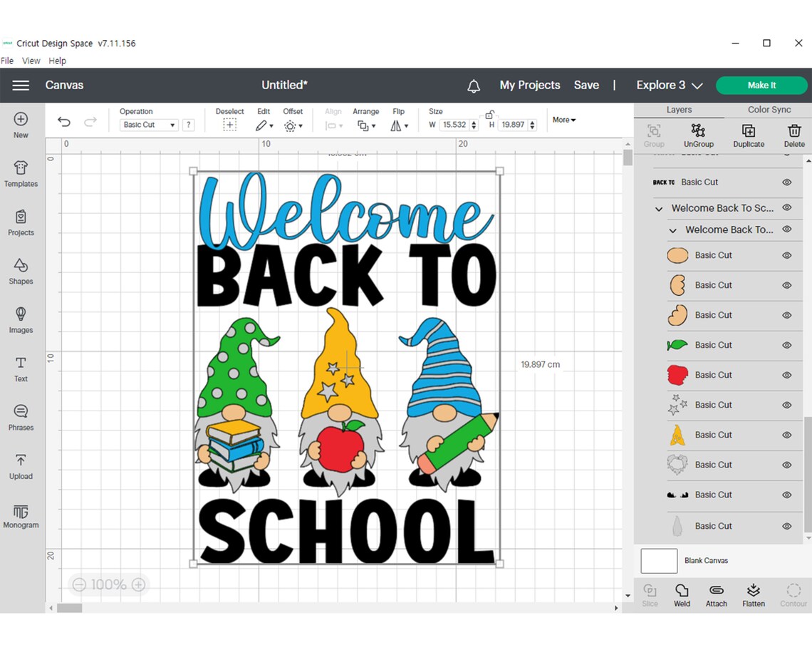
Task: Hide the red apple Basic Cut layer
Action: pos(786,375)
